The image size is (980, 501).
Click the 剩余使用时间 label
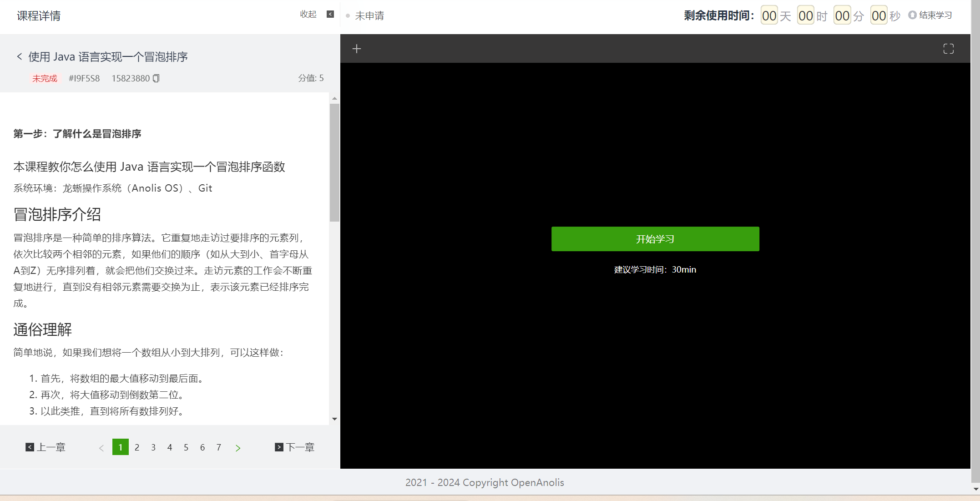(x=719, y=15)
